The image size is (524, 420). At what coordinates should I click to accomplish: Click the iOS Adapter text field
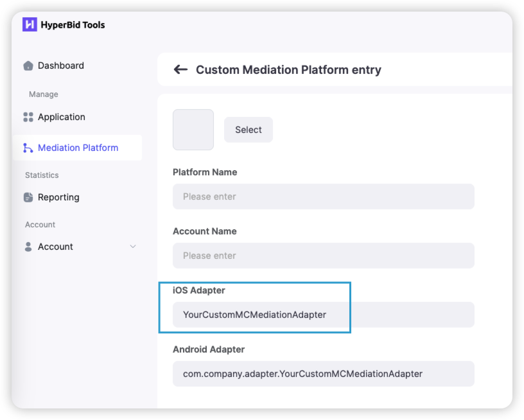323,315
